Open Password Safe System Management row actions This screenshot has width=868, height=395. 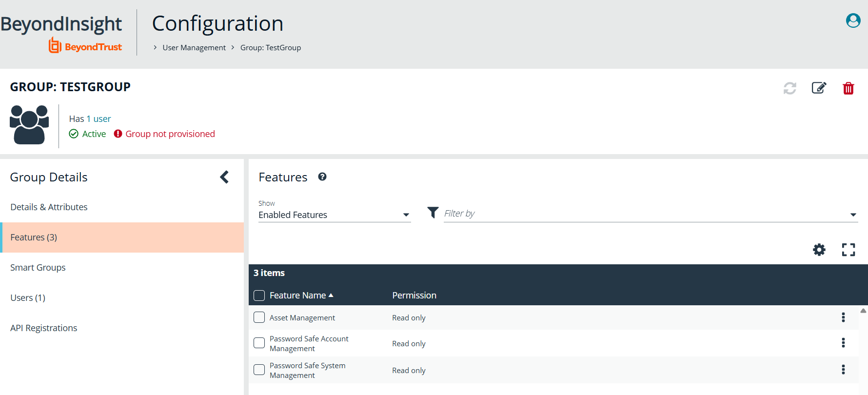[x=843, y=370]
